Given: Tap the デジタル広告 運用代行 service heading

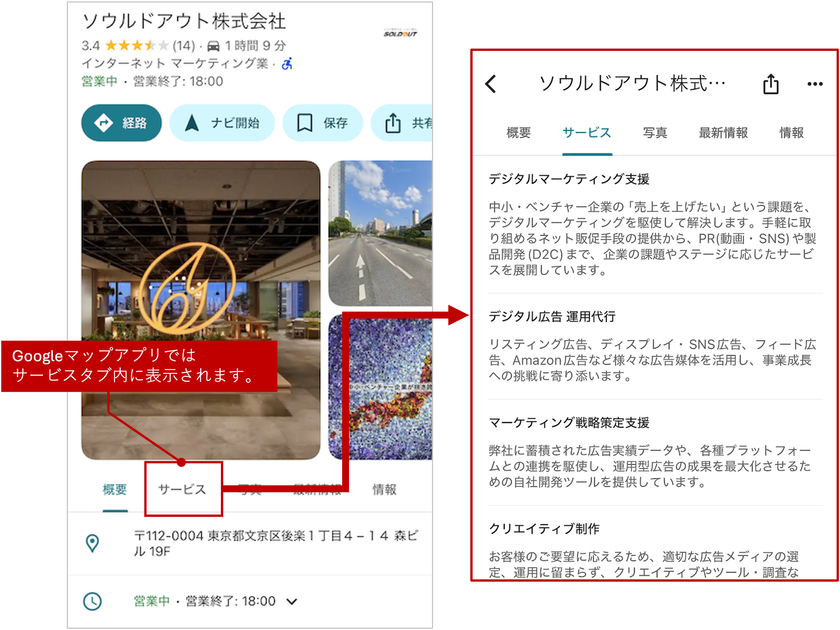Looking at the screenshot, I should tap(552, 317).
